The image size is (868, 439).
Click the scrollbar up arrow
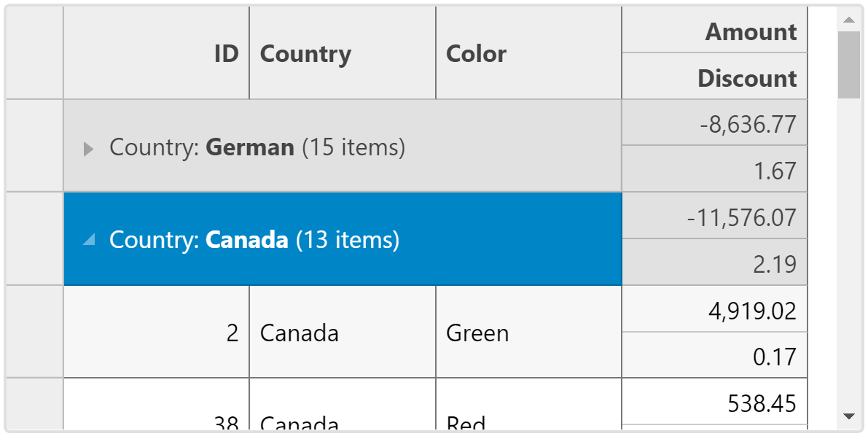point(848,20)
